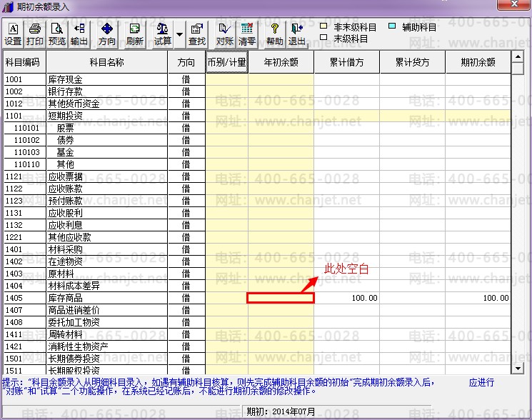The image size is (532, 420).
Task: Click the 年初余额 cell for 库存商品
Action: [x=281, y=298]
